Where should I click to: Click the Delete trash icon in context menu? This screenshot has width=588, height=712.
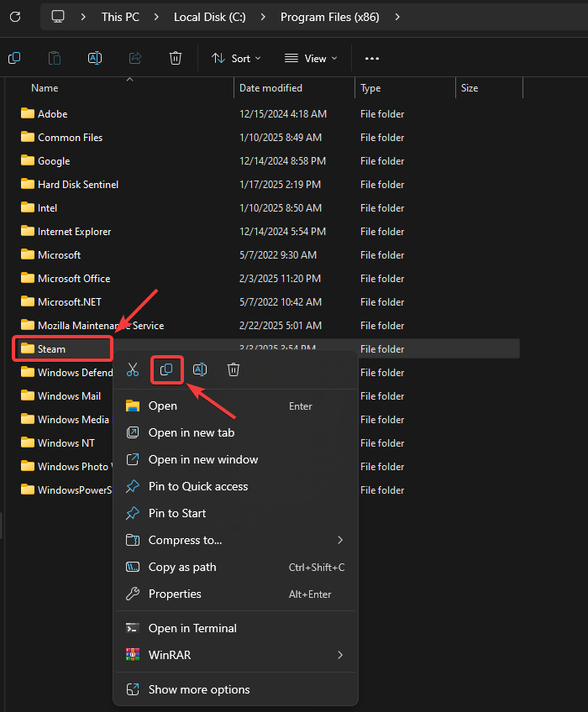pyautogui.click(x=234, y=369)
